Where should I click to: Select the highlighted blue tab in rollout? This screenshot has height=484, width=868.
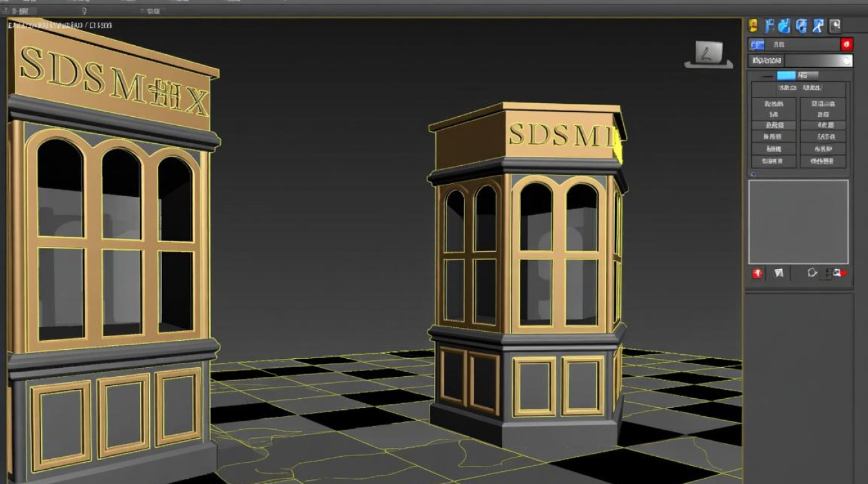(x=786, y=76)
